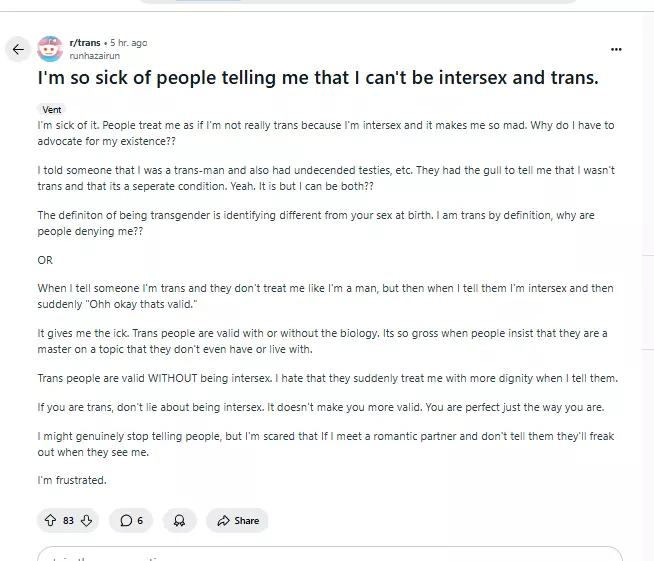654x561 pixels.
Task: Click the standalone 'OR' line in post
Action: pos(45,261)
